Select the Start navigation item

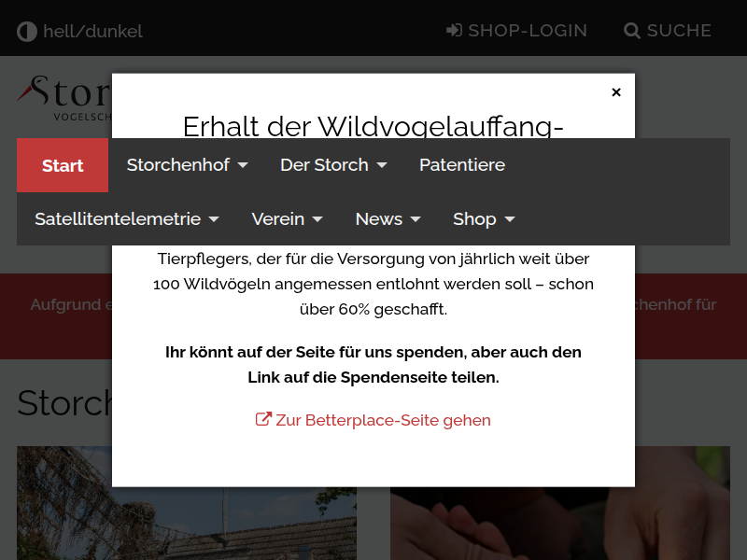62,165
